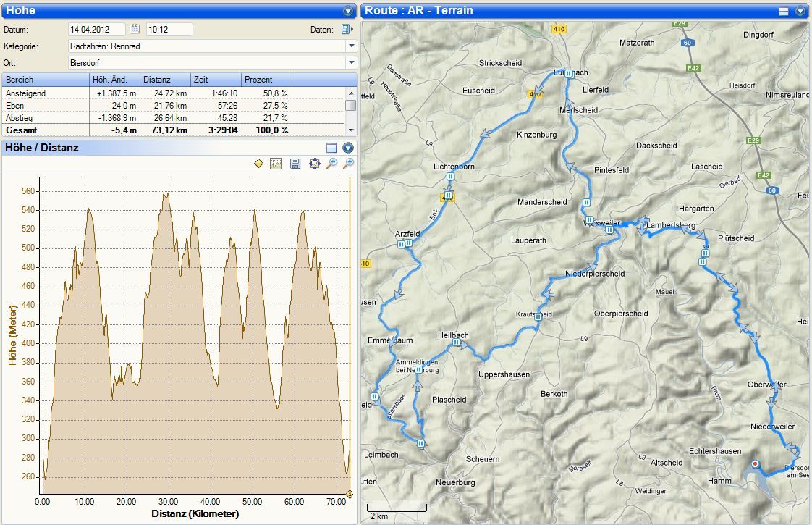
Task: Click the time field showing 10:12
Action: click(x=169, y=30)
